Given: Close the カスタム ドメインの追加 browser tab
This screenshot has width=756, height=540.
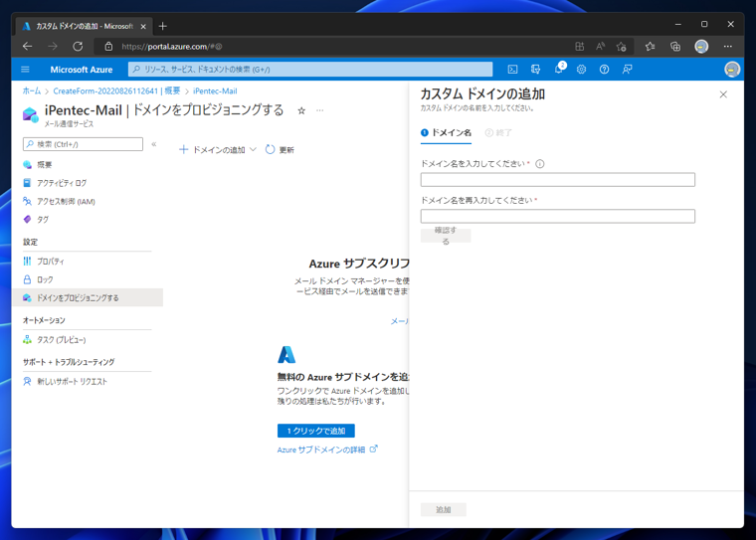Looking at the screenshot, I should (143, 27).
